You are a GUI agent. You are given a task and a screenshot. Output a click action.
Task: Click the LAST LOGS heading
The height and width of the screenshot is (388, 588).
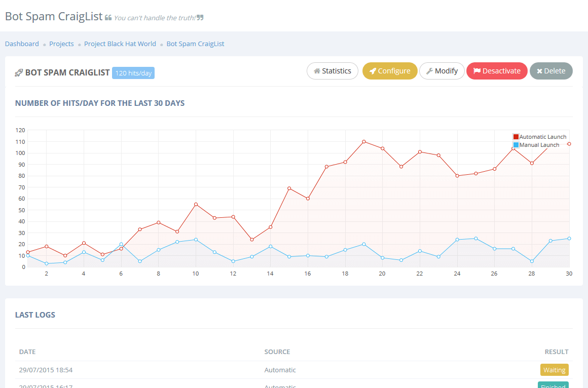(35, 315)
